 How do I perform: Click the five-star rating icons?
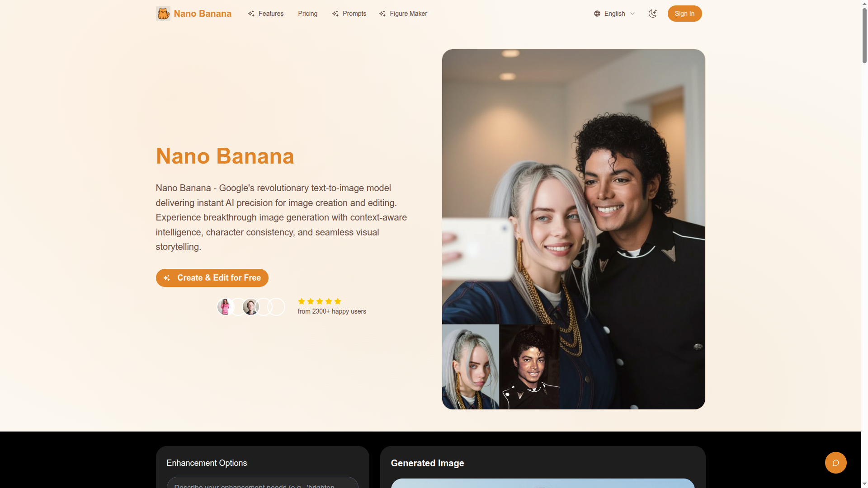coord(320,301)
